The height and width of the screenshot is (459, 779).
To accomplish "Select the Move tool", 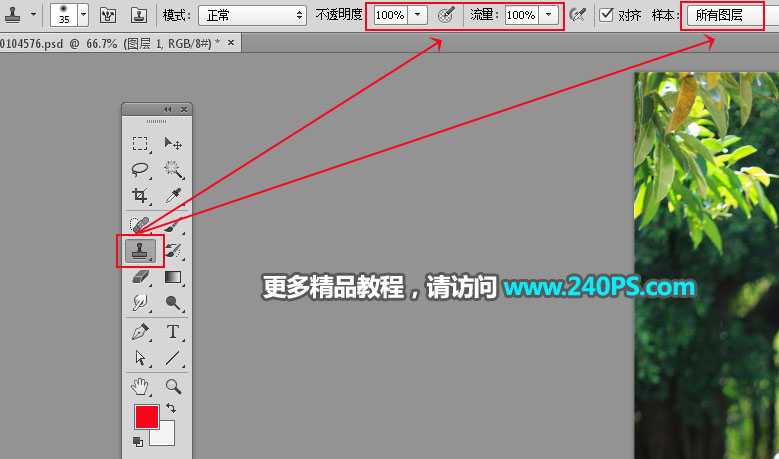I will pyautogui.click(x=173, y=144).
